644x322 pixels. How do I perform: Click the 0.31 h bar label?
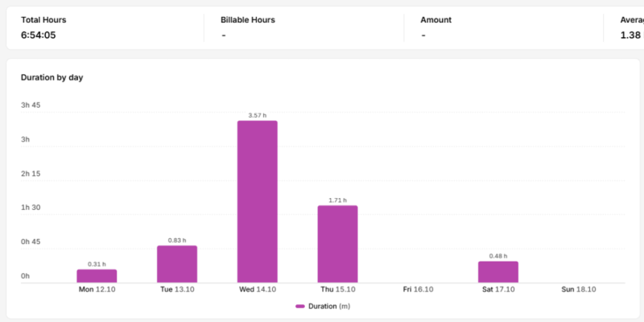(x=97, y=264)
